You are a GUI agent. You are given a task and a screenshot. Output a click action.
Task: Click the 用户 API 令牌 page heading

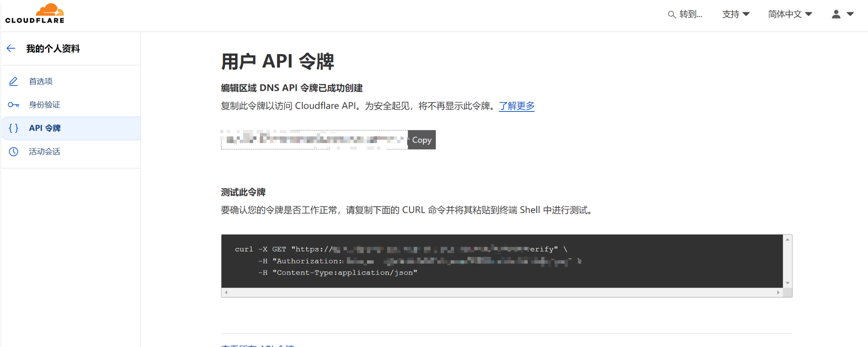[x=278, y=61]
